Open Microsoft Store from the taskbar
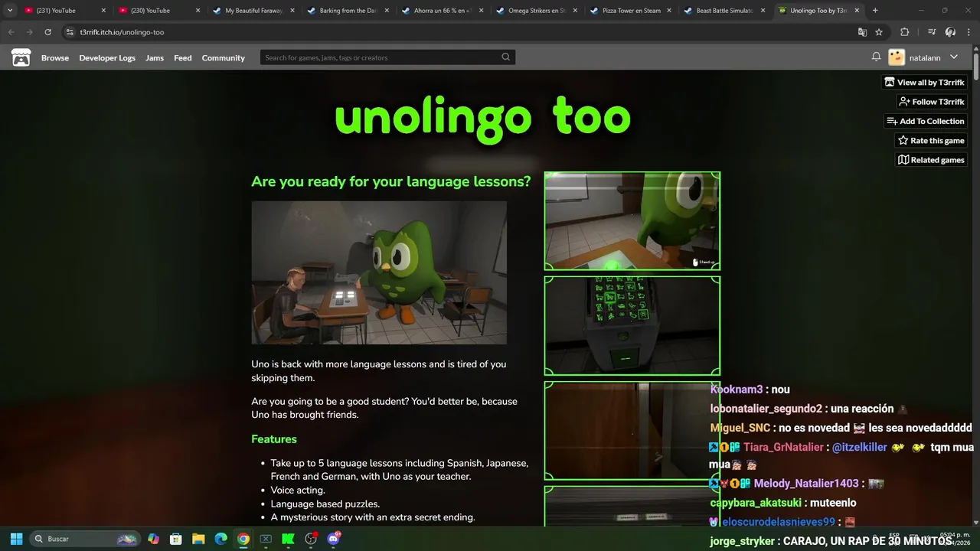Image resolution: width=980 pixels, height=551 pixels. [x=175, y=539]
